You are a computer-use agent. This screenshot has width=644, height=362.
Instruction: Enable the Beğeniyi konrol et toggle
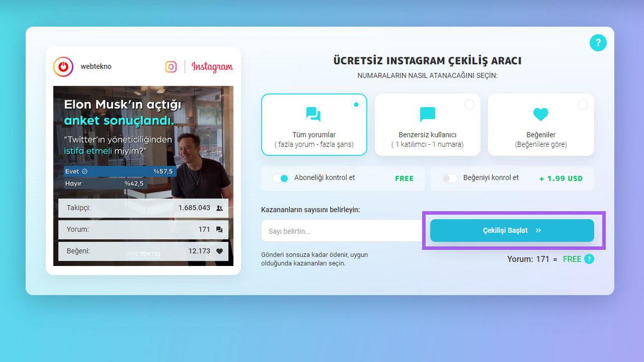pyautogui.click(x=450, y=178)
